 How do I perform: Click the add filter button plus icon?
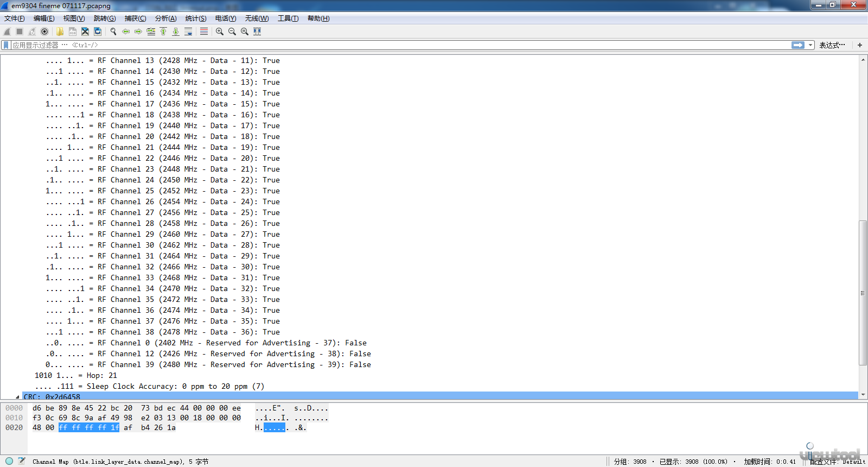[x=860, y=45]
